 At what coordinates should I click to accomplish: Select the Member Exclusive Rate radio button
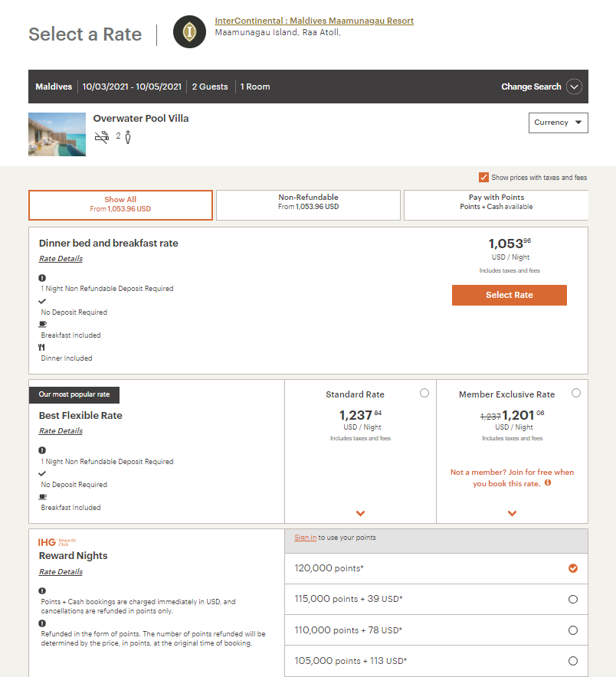(576, 393)
